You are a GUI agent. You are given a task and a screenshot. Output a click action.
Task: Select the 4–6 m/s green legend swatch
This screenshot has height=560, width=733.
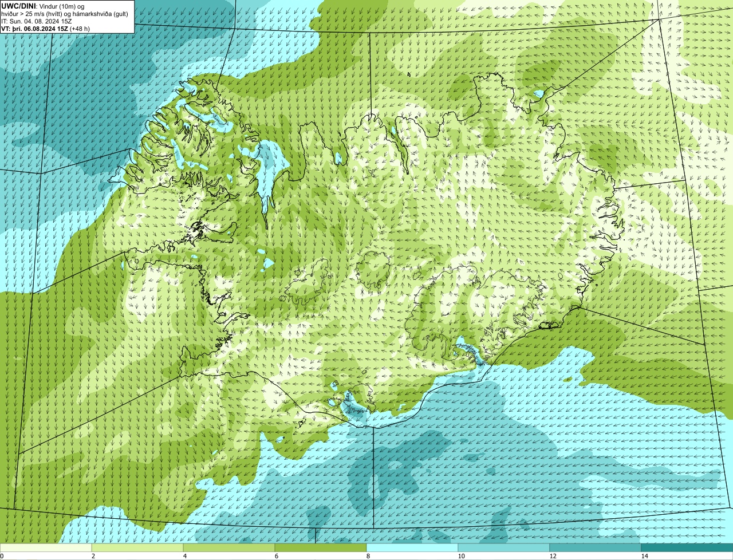[229, 547]
